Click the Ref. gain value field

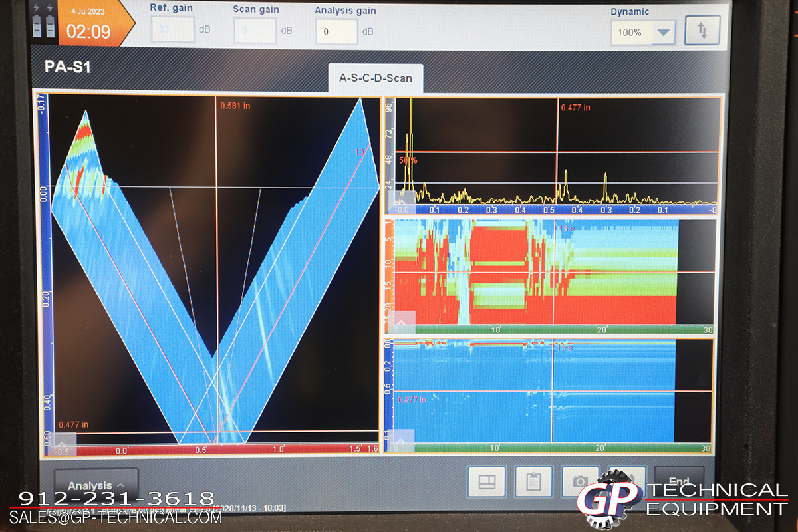coord(172,30)
